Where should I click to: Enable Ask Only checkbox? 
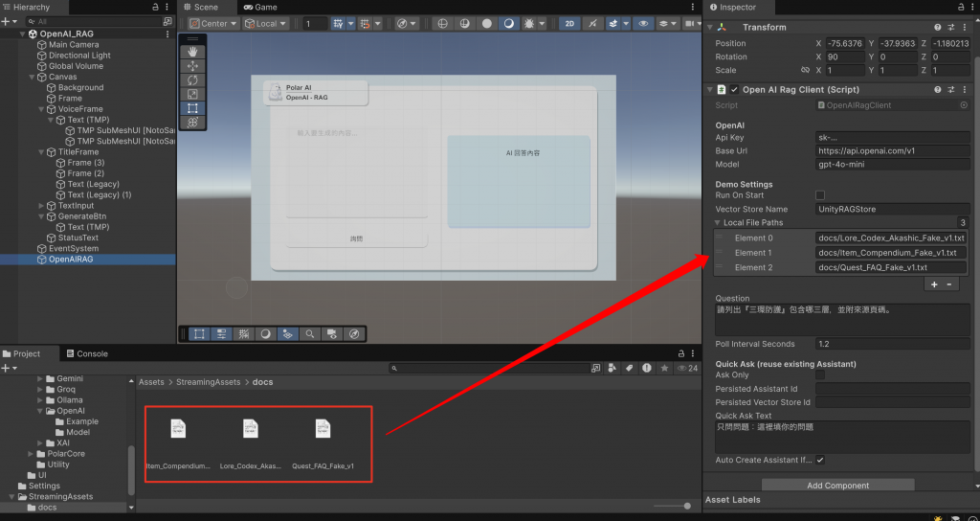tap(820, 374)
